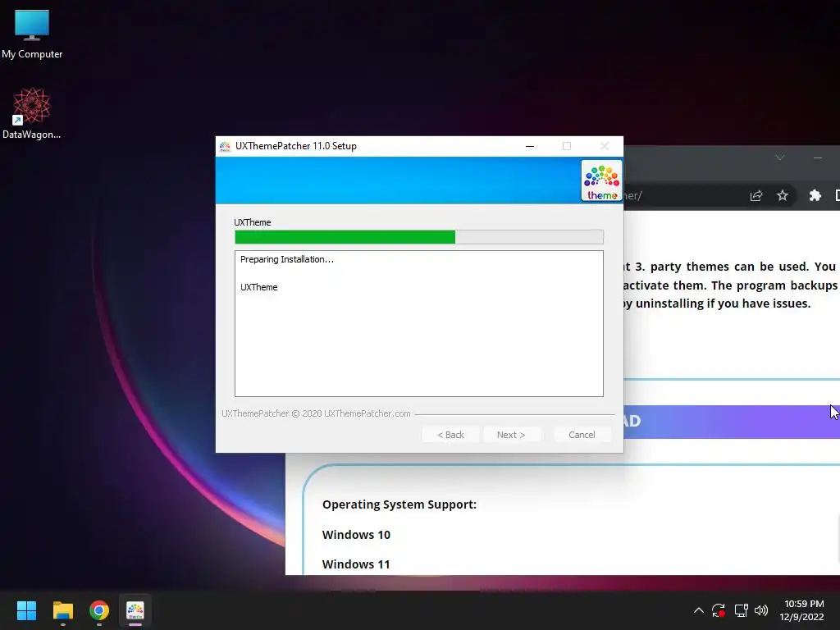Click the green installation progress bar
Viewport: 840px width, 630px height.
(419, 237)
